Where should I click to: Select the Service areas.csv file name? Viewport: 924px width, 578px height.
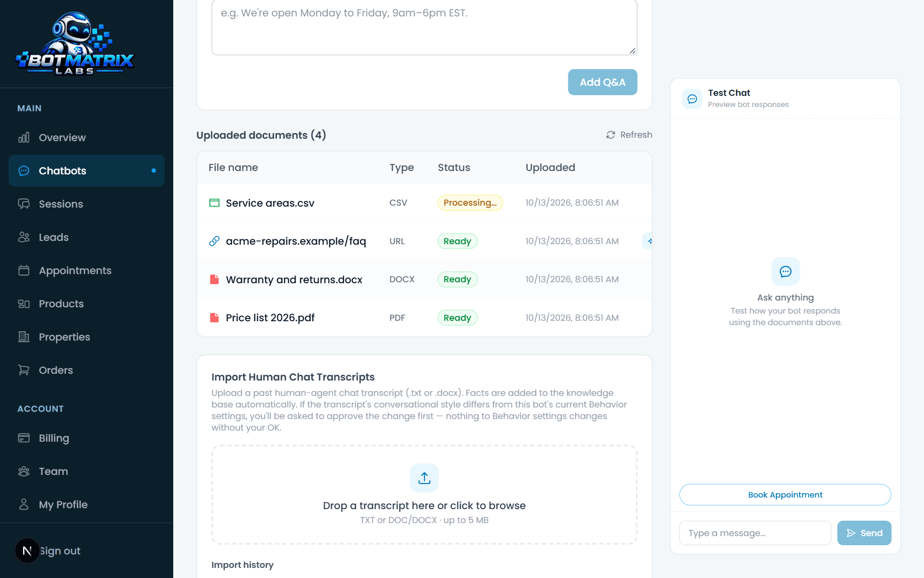tap(270, 203)
